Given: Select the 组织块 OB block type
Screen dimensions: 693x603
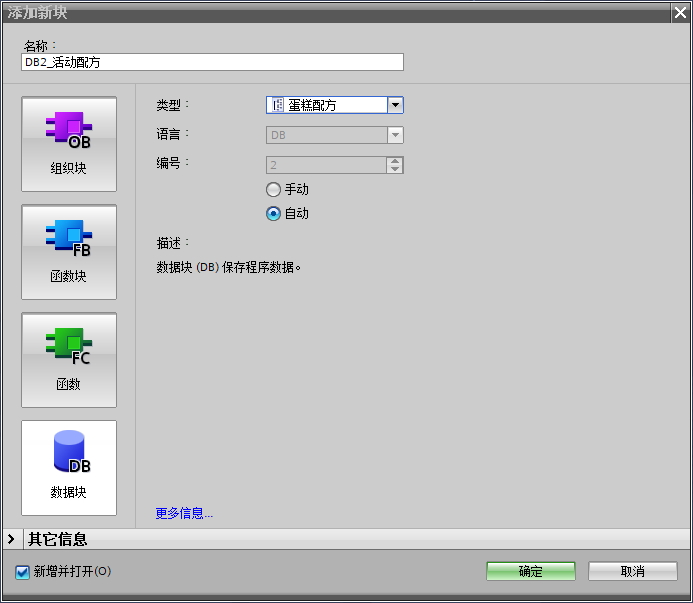Looking at the screenshot, I should coord(69,144).
